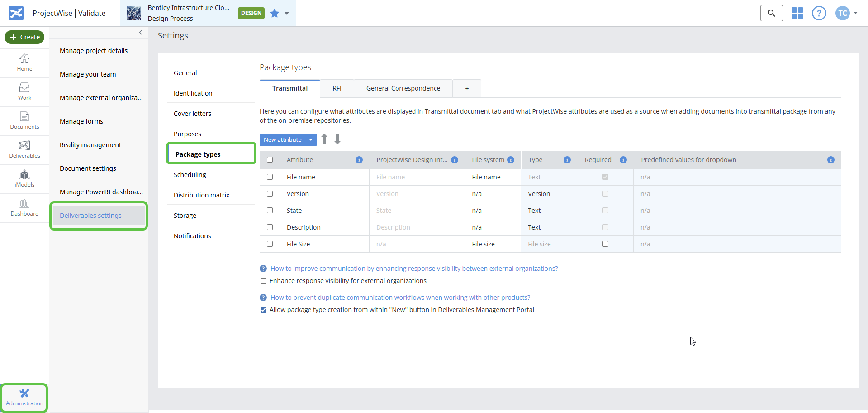Open the search tool
The height and width of the screenshot is (413, 868).
click(x=771, y=13)
